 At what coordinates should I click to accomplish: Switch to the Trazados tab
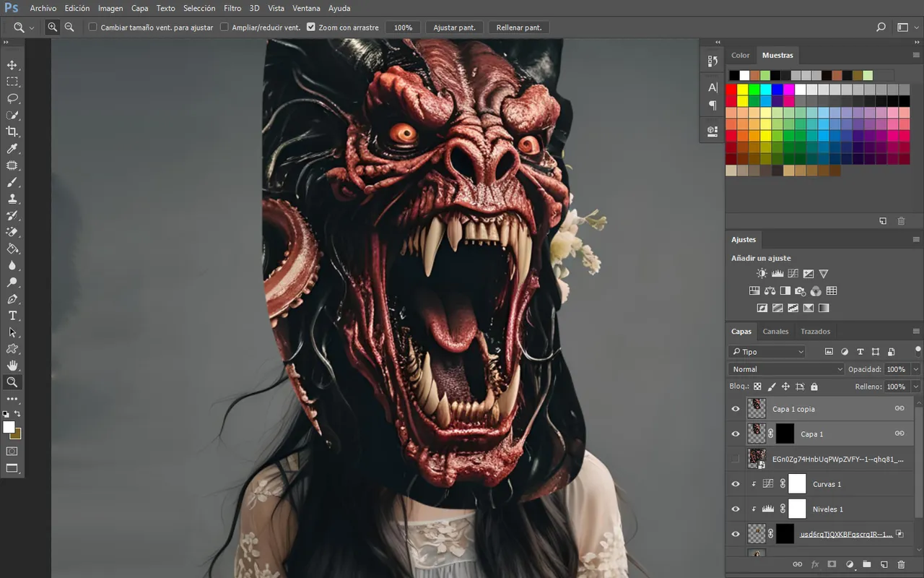815,332
